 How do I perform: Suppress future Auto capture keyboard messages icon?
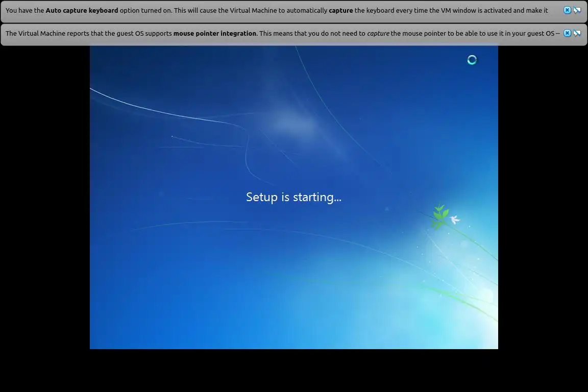coord(577,10)
